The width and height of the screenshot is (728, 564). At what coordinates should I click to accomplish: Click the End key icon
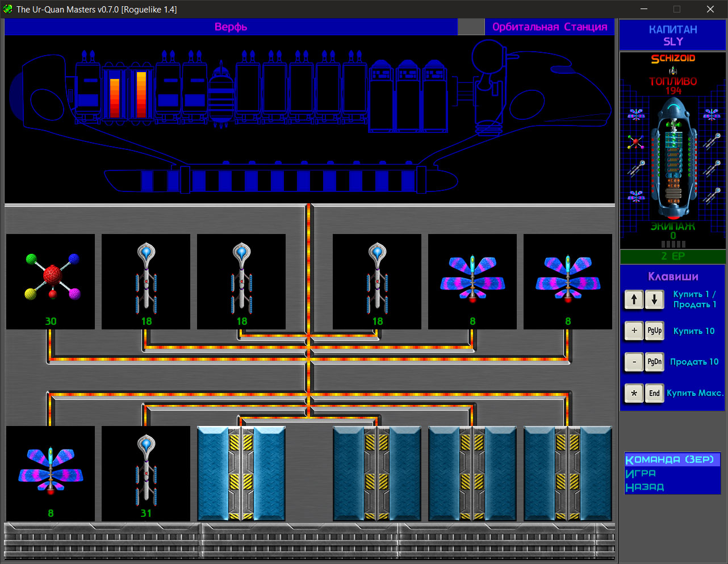click(654, 393)
